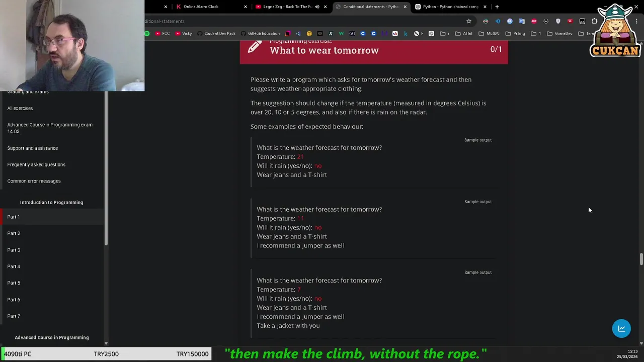Click the AdBlock extension icon

[534, 21]
